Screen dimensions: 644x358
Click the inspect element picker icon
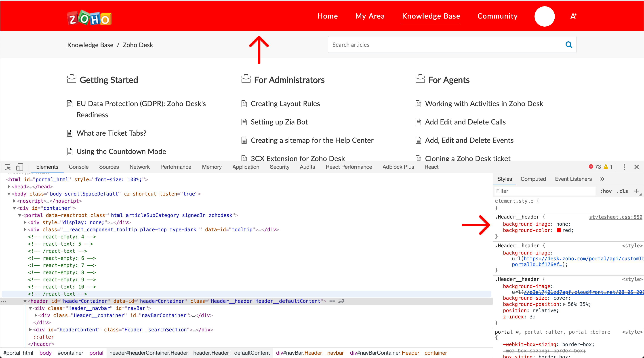[8, 167]
